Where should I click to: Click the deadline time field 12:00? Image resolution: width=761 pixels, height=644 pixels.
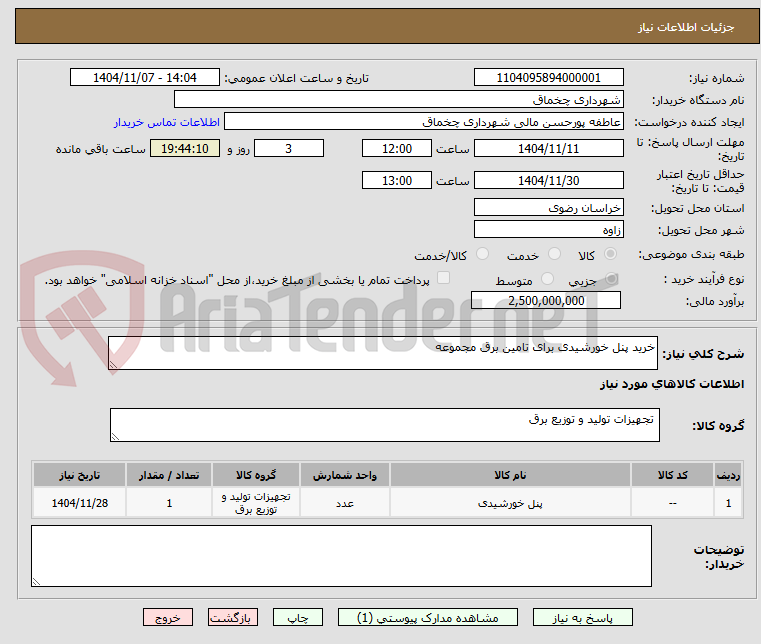[397, 148]
